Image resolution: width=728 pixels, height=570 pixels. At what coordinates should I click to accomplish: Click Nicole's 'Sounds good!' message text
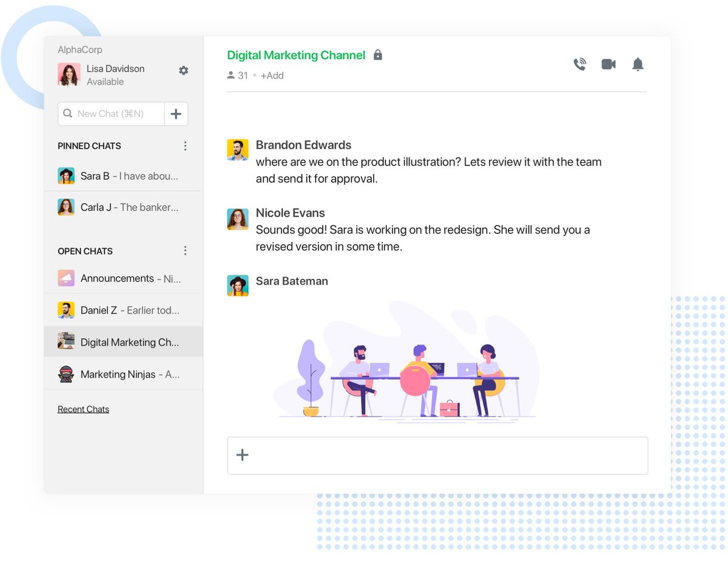423,238
